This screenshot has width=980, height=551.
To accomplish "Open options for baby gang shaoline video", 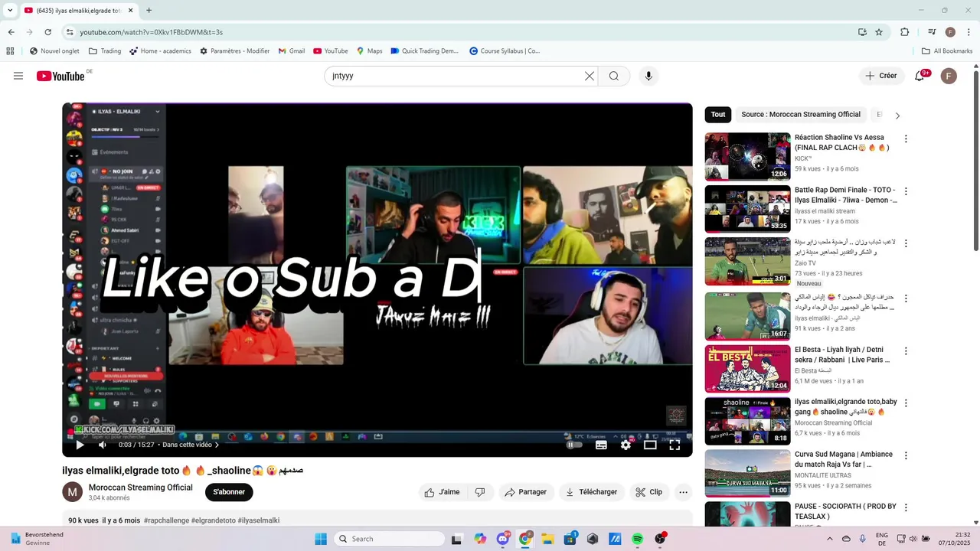I will 906,403.
